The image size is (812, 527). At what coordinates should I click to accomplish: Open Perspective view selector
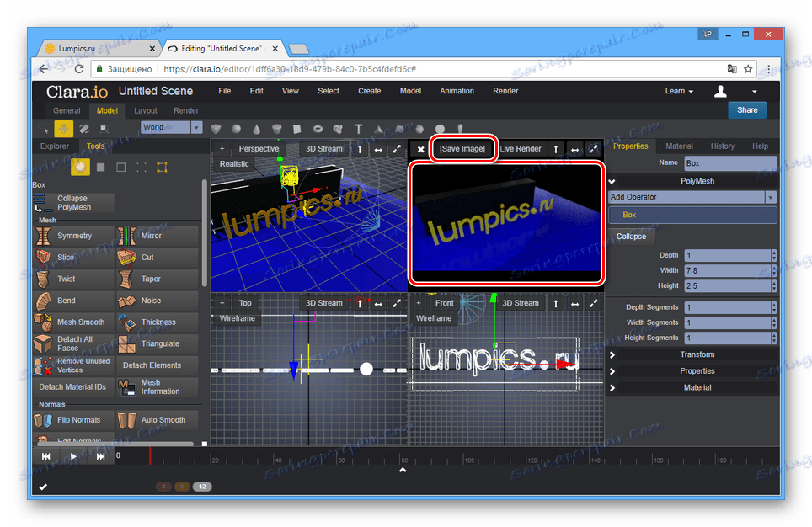[x=259, y=149]
